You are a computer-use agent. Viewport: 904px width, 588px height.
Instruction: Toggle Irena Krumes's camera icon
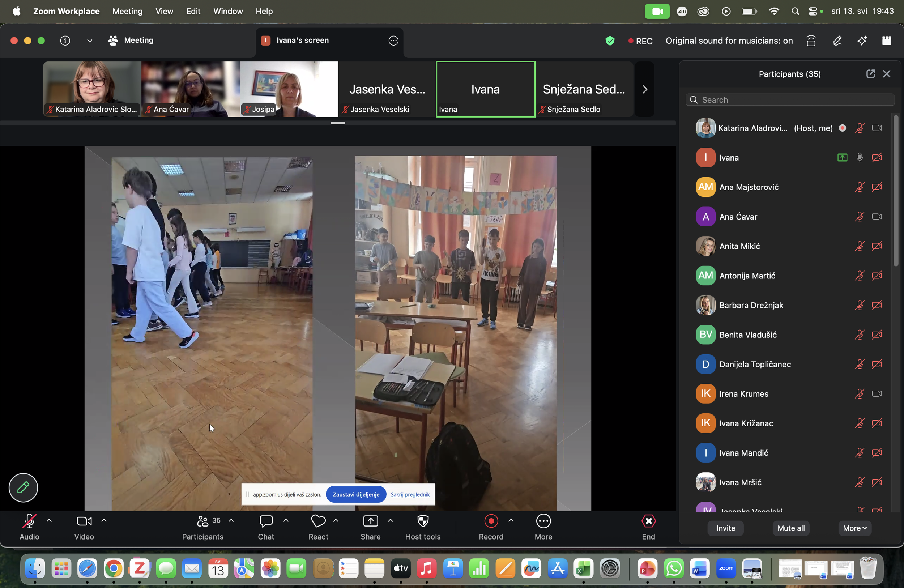point(877,393)
